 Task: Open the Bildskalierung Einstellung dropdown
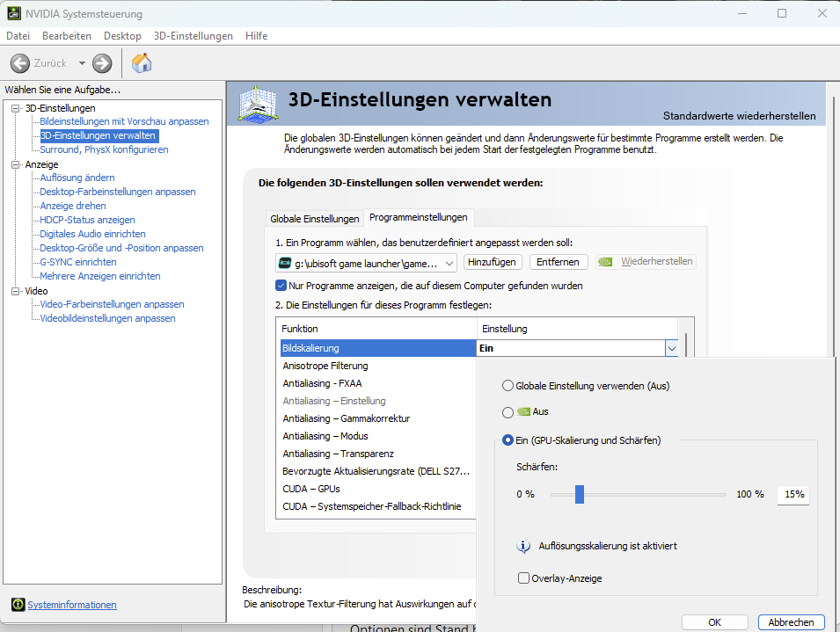tap(671, 348)
